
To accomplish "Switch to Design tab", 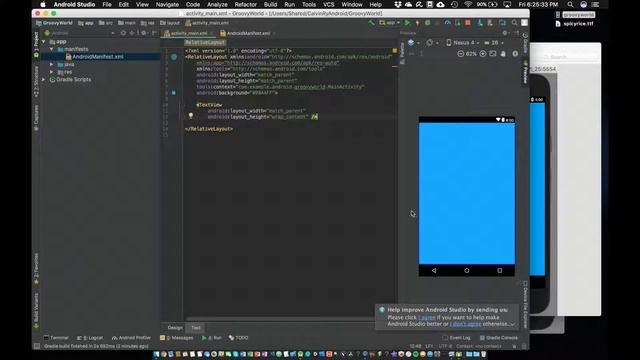I will [175, 328].
